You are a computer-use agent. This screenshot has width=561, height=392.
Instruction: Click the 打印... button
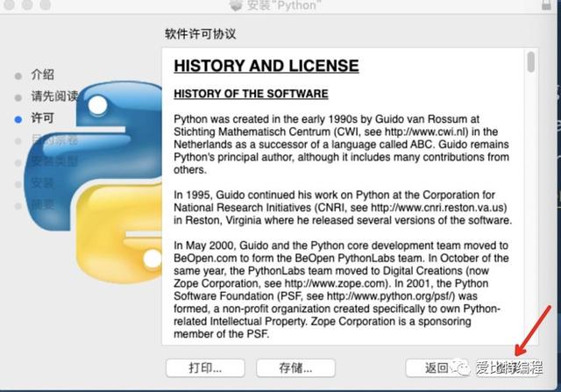click(205, 367)
